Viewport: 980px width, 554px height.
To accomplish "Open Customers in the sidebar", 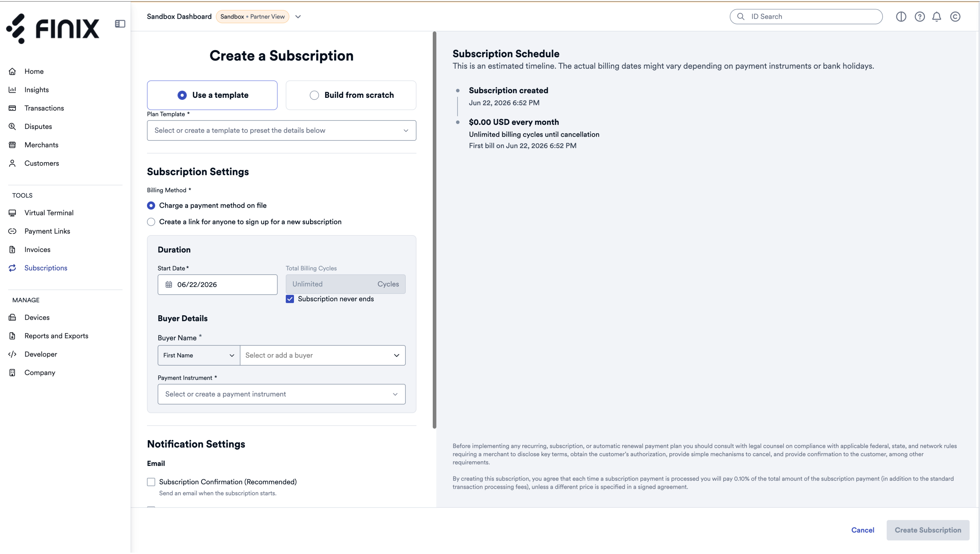I will click(41, 163).
